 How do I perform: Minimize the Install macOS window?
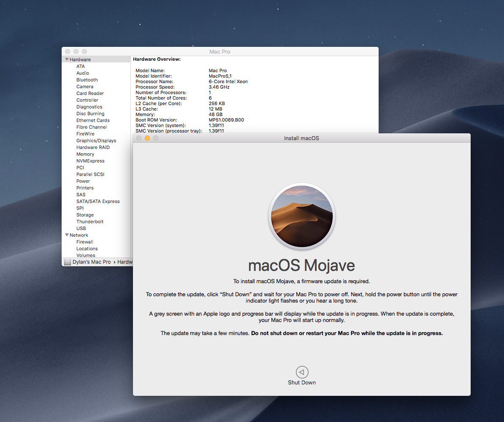147,138
